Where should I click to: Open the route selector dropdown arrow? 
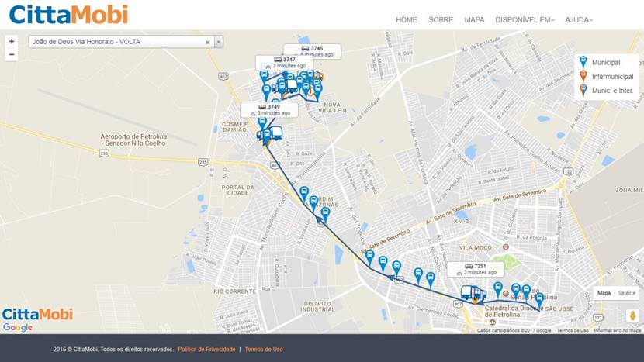tap(218, 42)
